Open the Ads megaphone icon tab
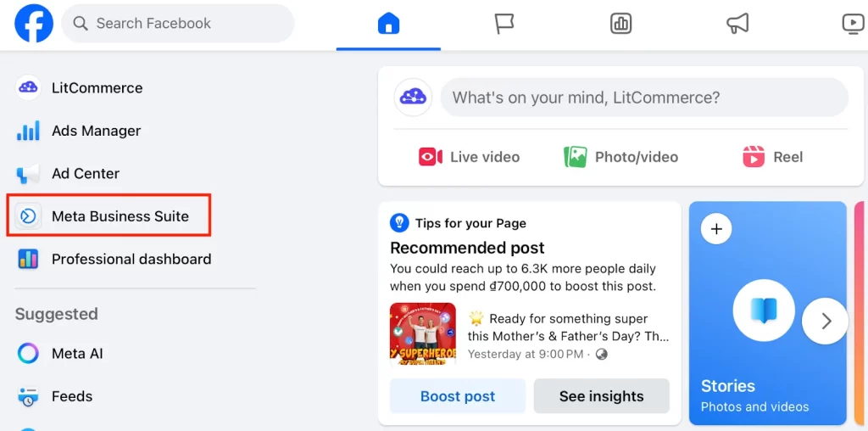Screen dimensions: 868x431 (x=737, y=24)
